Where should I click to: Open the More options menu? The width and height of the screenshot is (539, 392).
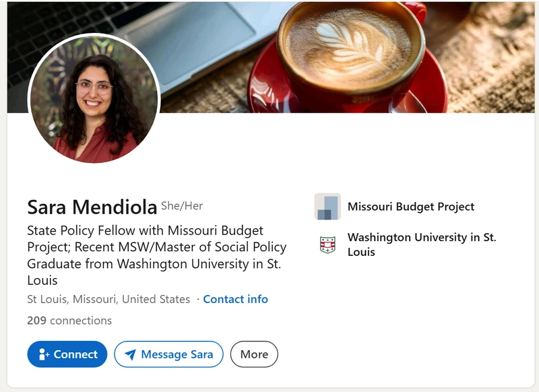pos(254,354)
